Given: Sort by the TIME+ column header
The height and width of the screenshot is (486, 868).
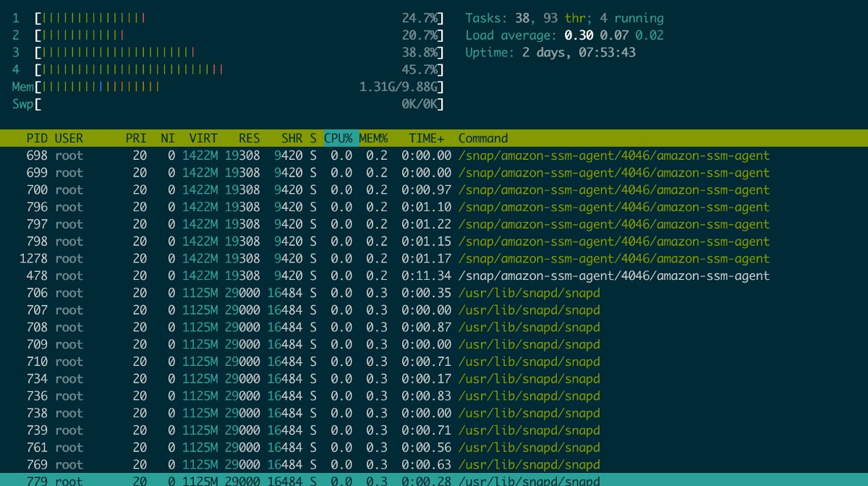Looking at the screenshot, I should (x=426, y=138).
